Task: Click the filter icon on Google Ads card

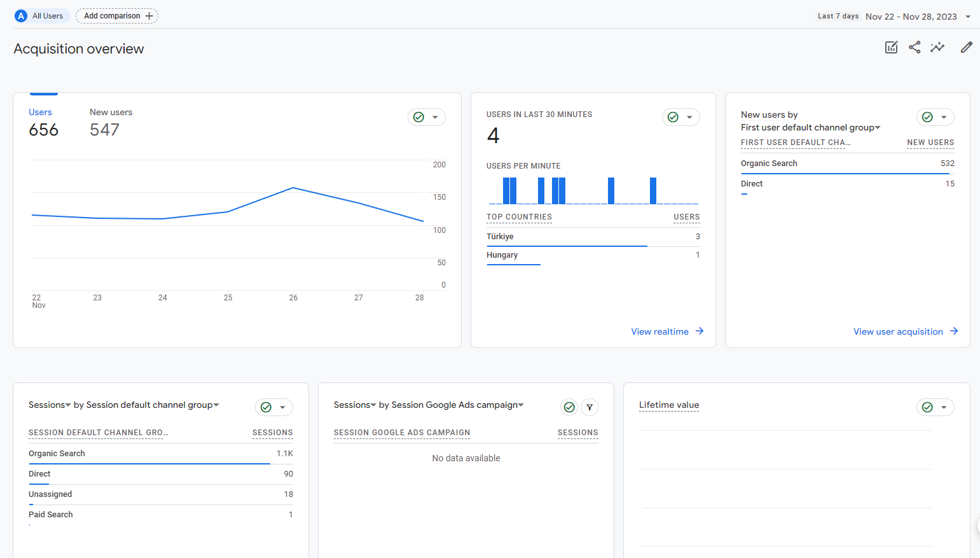Action: click(590, 407)
